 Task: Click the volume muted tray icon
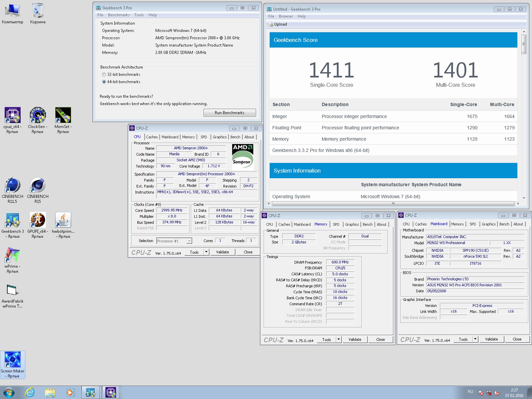[x=497, y=393]
